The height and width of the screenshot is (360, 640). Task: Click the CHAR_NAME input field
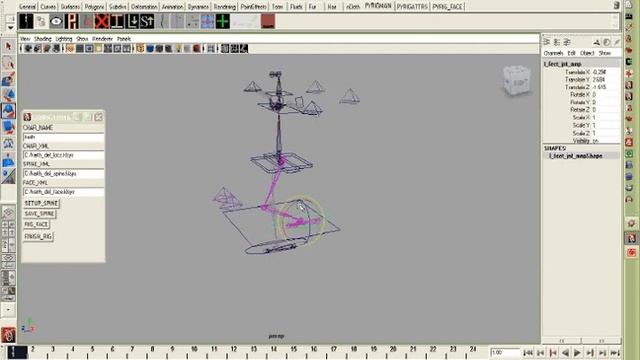(x=63, y=137)
